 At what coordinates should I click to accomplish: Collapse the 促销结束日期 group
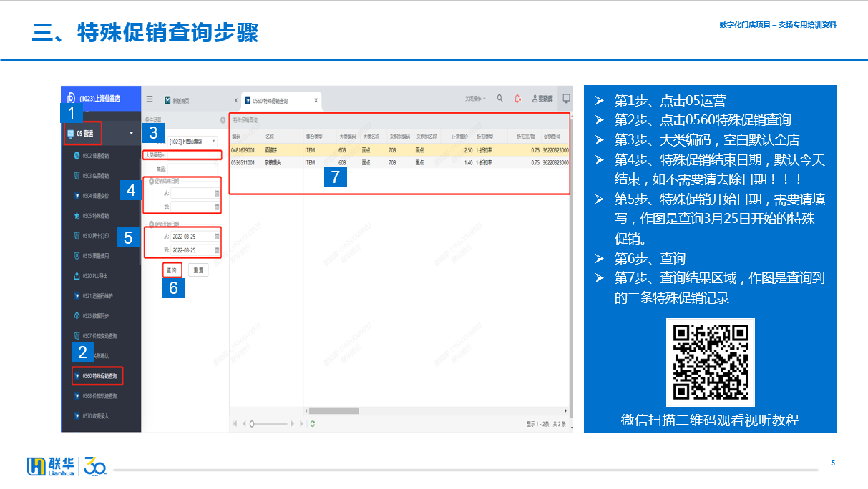click(x=151, y=182)
